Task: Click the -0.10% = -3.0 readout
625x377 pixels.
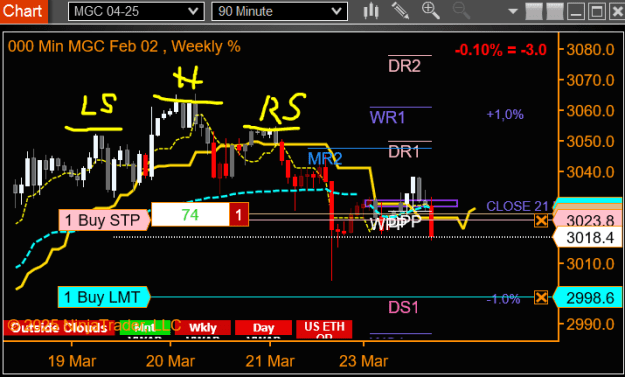Action: click(501, 50)
